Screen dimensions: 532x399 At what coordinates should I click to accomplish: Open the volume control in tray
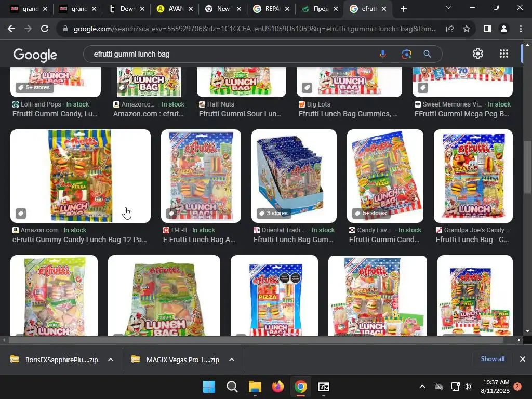point(468,387)
